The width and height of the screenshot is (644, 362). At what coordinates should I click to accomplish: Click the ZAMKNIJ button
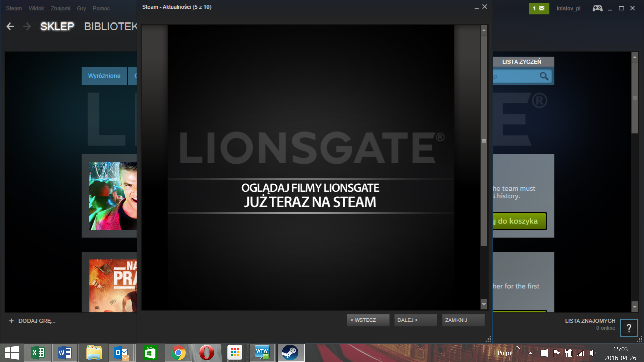(463, 320)
